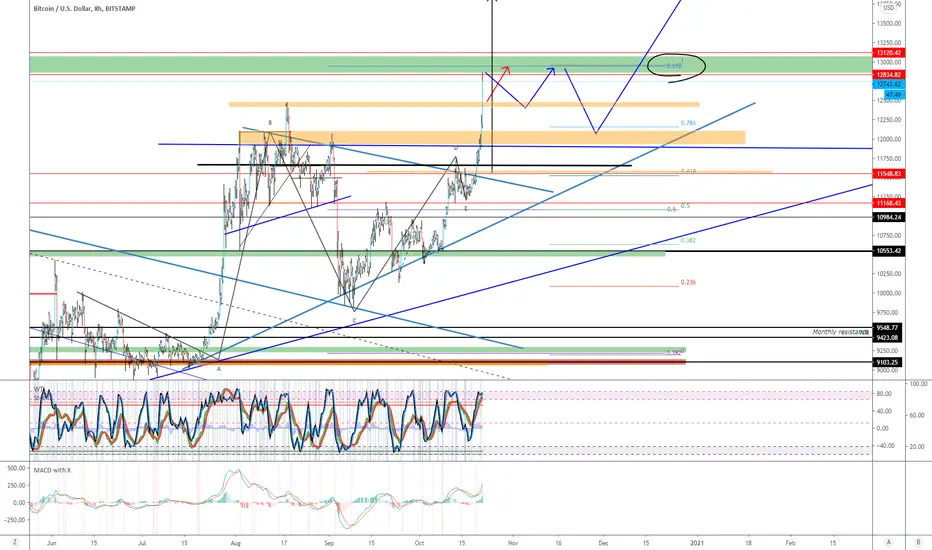Viewport: 932px width, 550px height.
Task: Click the Jun label on time axis
Action: 52,543
